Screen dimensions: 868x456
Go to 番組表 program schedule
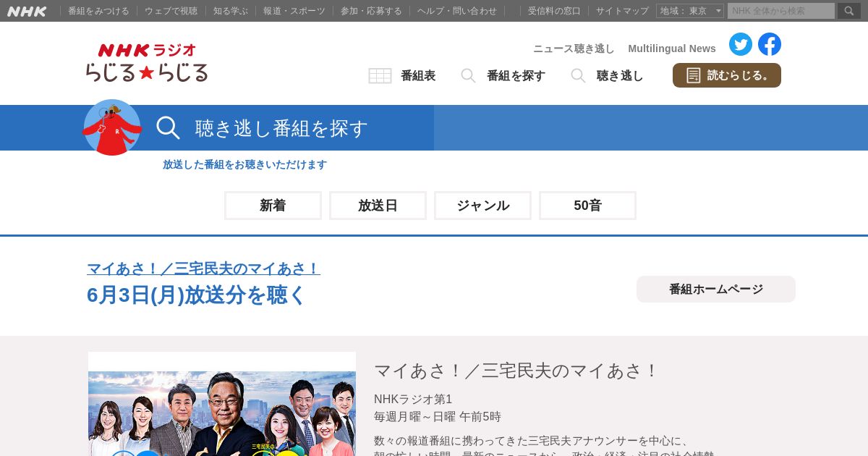[418, 76]
